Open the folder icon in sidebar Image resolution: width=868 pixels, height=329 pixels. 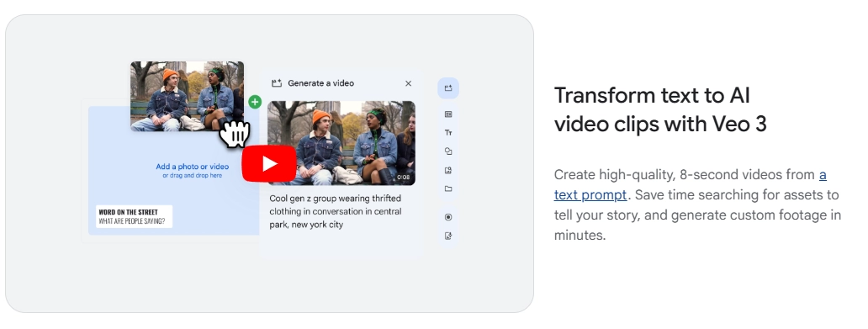click(448, 188)
